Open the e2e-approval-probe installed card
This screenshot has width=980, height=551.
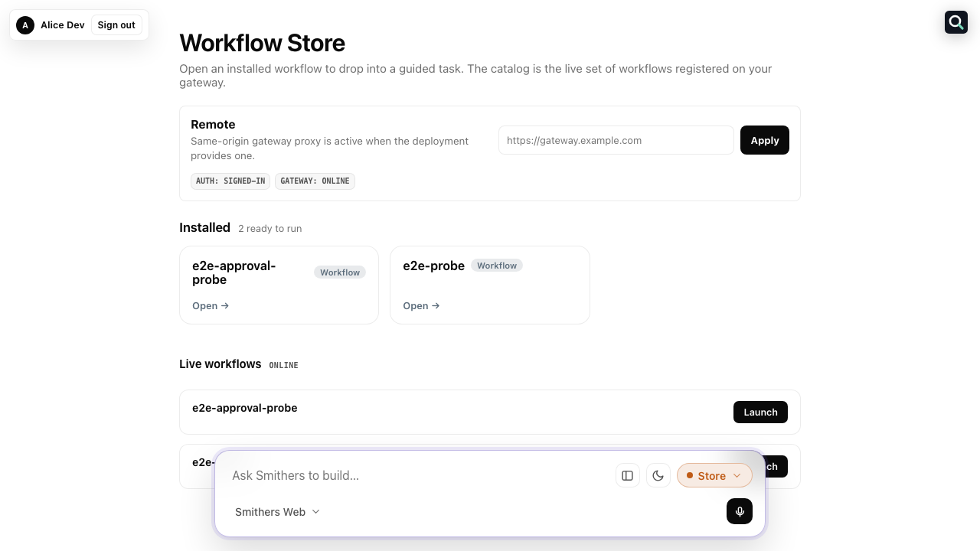click(279, 285)
